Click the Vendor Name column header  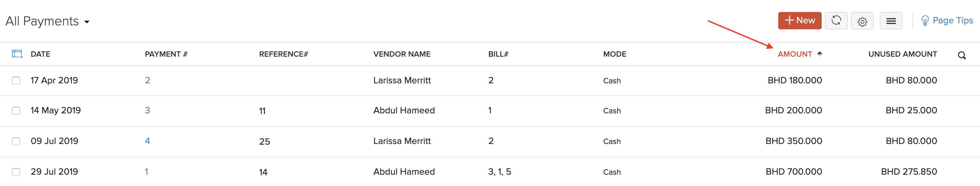[402, 54]
